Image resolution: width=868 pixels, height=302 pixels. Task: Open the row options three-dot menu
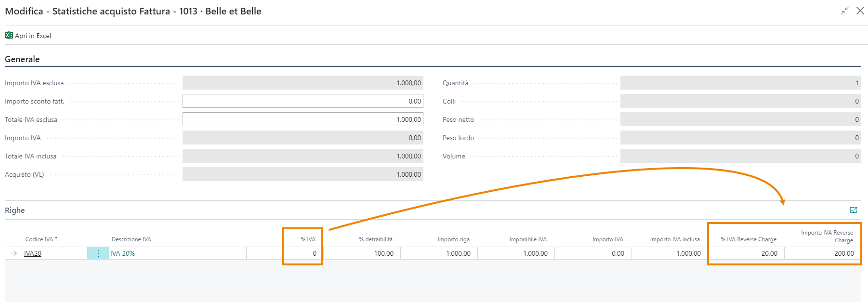click(x=98, y=253)
